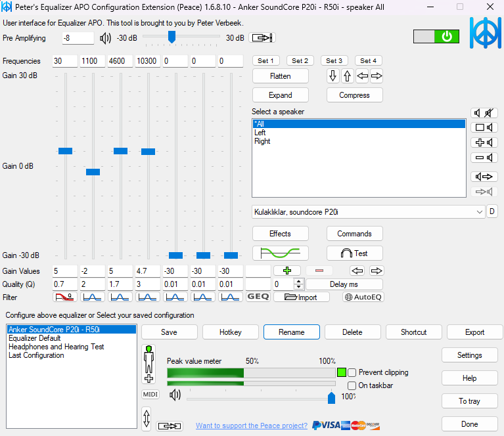Click the vertical double-arrow resize icon
The image size is (504, 436).
147,419
